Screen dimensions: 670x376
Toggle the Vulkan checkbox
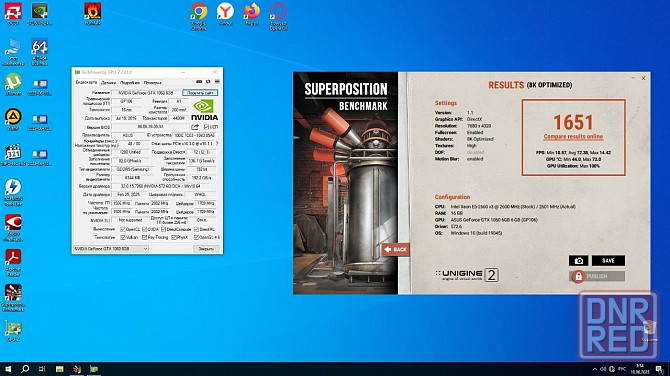123,237
